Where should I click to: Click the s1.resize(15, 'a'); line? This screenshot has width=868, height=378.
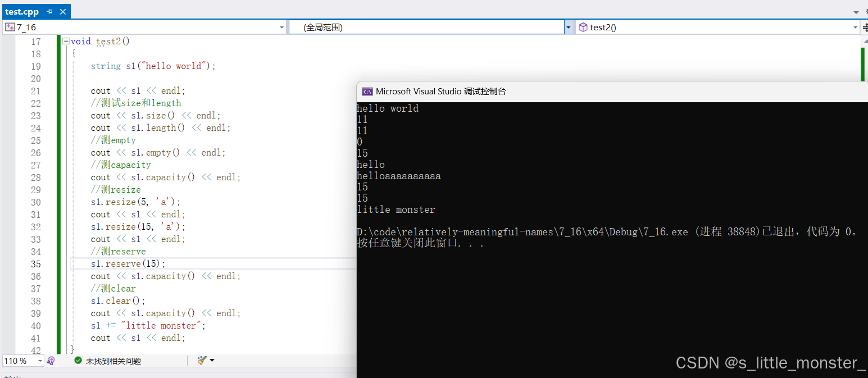point(138,227)
